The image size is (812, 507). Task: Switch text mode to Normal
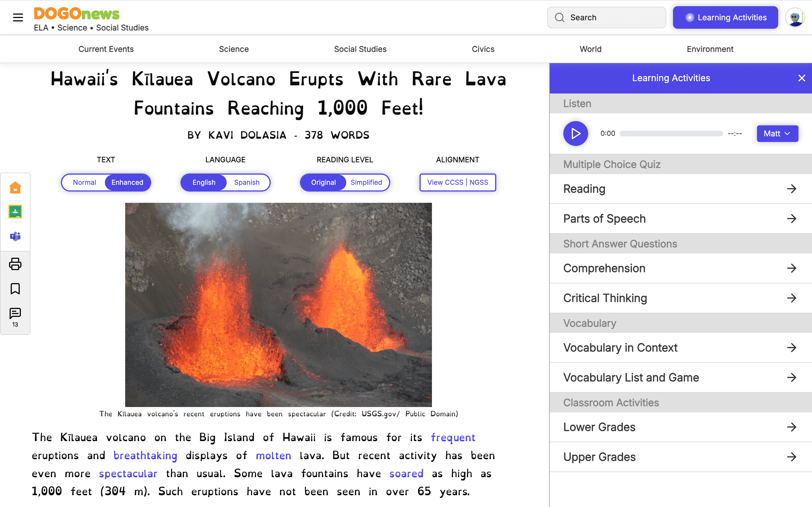[x=85, y=183]
